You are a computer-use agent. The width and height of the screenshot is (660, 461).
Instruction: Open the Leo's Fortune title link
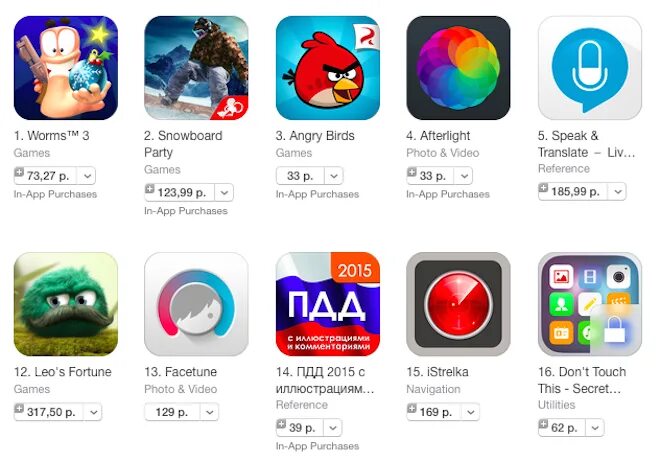[63, 372]
